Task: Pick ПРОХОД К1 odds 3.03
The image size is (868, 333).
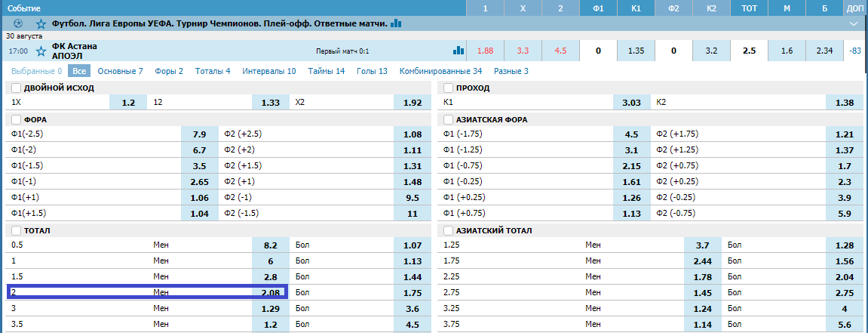Action: (632, 103)
